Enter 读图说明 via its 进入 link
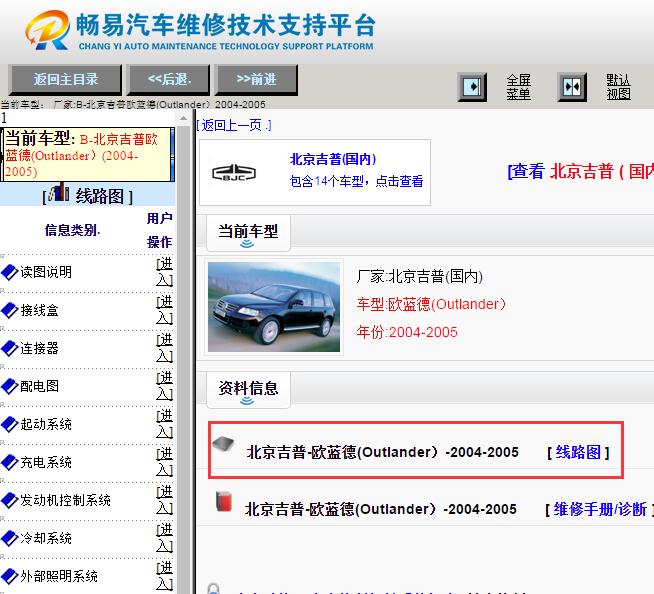This screenshot has width=654, height=594. pos(165,272)
